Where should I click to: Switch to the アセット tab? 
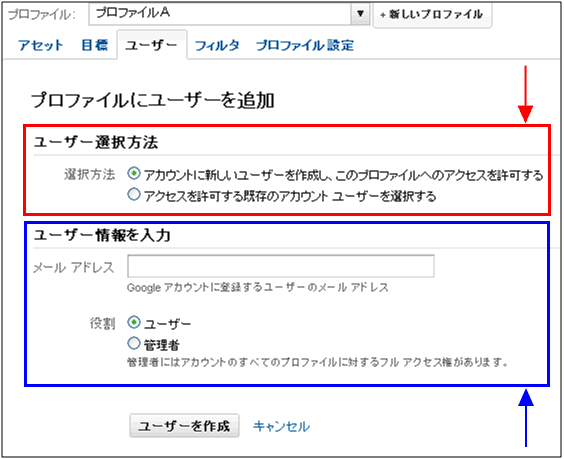tap(41, 46)
